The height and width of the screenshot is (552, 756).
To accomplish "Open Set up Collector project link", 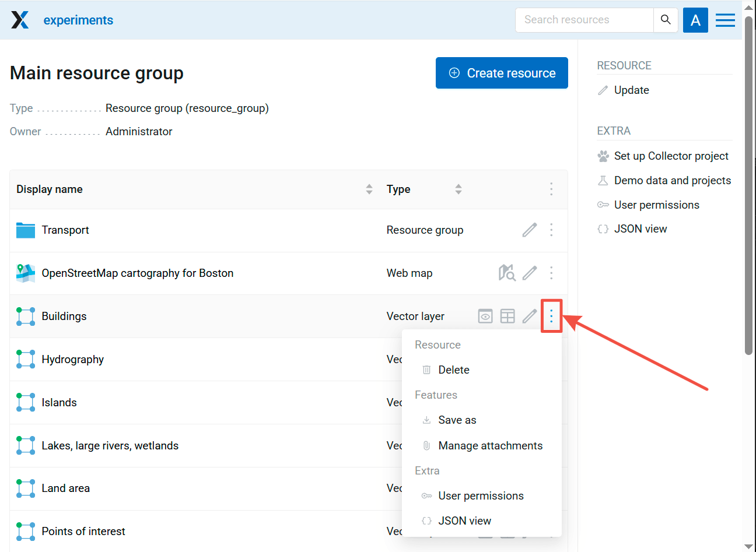I will [x=671, y=156].
